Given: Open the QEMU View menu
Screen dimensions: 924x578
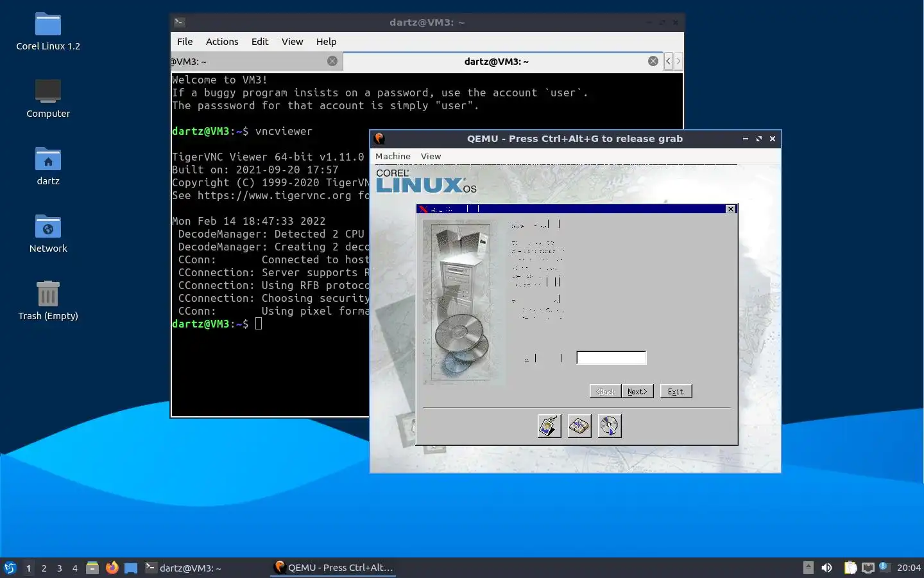Looking at the screenshot, I should pos(431,156).
